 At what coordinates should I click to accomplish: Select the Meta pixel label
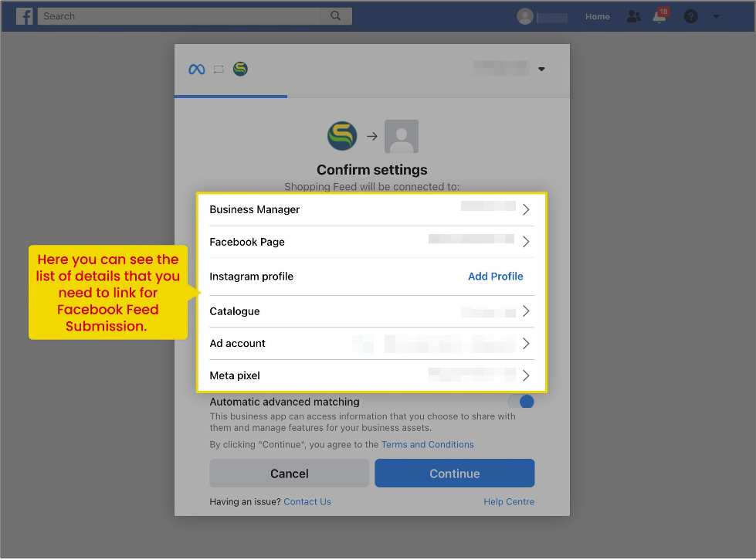(x=235, y=375)
